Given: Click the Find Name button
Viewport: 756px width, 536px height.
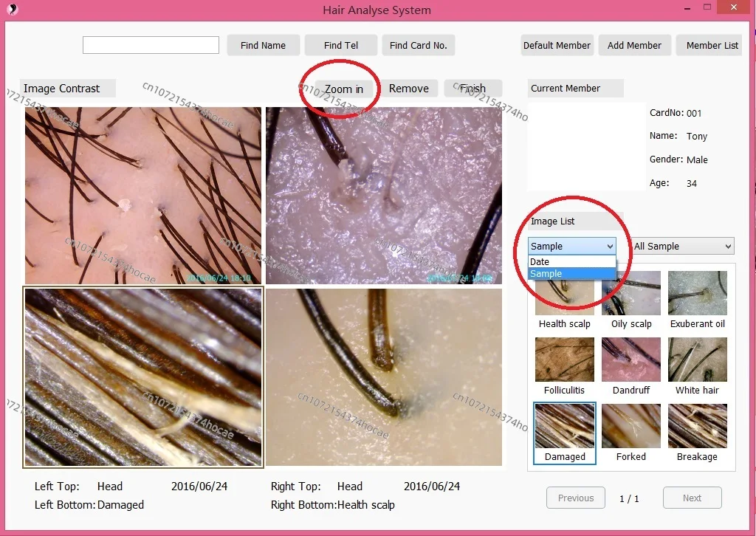Looking at the screenshot, I should tap(264, 45).
